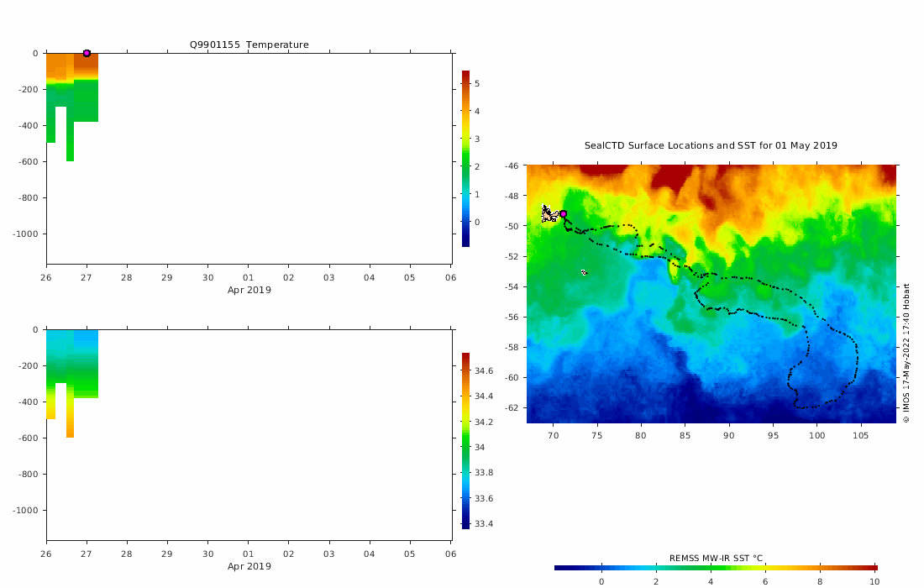
Task: Click the '-46' latitude tick on map
Action: tap(512, 166)
